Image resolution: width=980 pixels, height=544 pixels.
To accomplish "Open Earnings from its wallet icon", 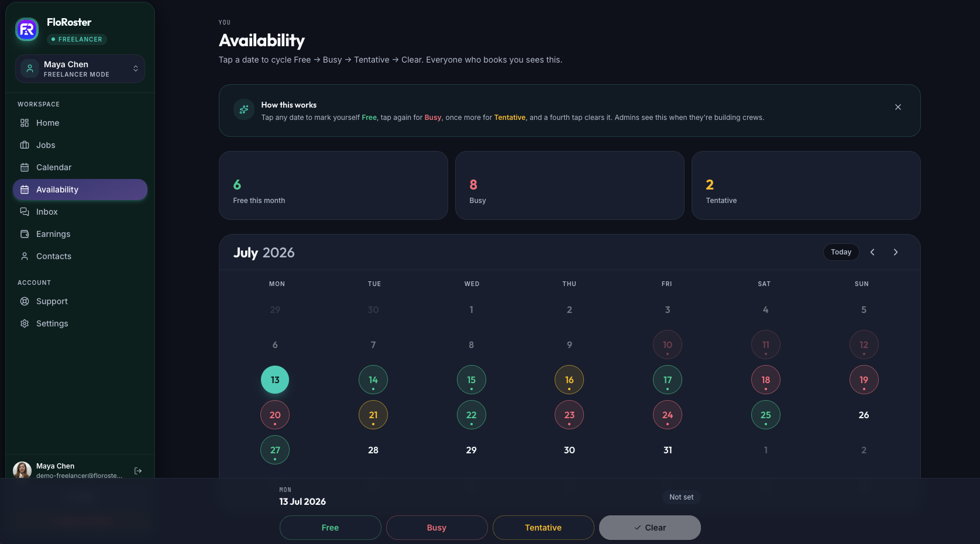I will pyautogui.click(x=25, y=234).
